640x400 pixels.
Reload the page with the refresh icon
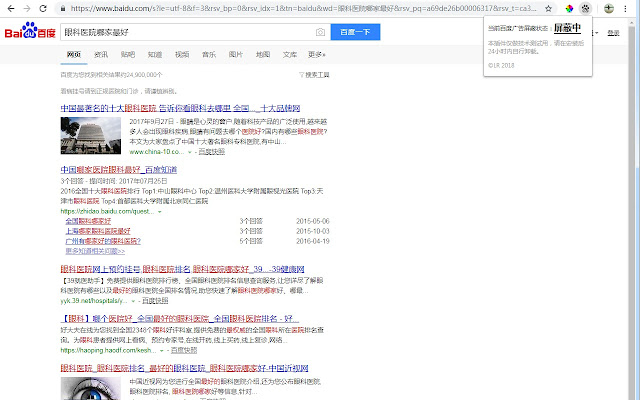point(43,8)
